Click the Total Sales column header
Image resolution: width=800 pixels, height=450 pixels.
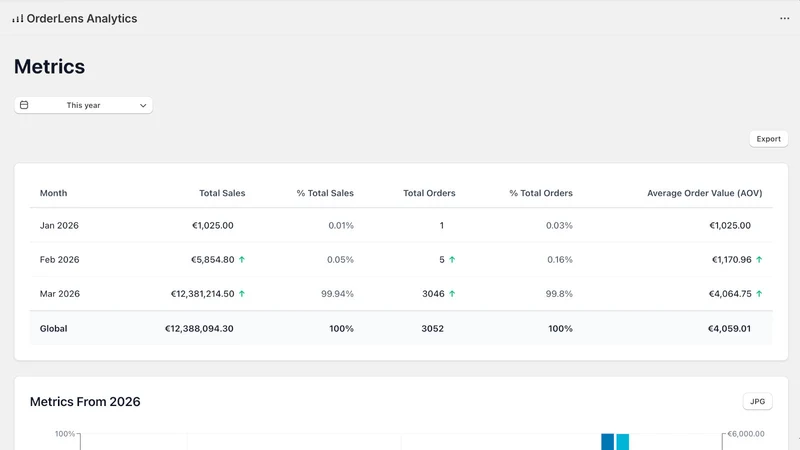click(x=222, y=193)
